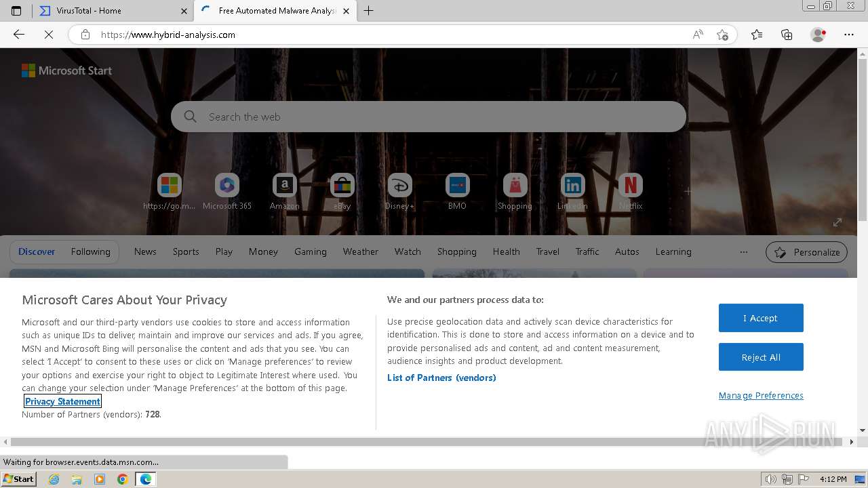
Task: Open the Collections icon
Action: 787,35
